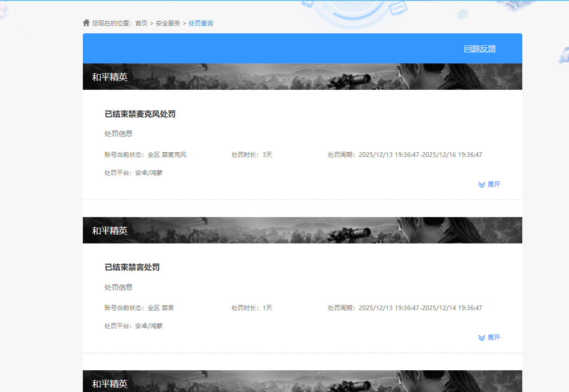This screenshot has width=569, height=392.
Task: Open the 首页 breadcrumb link
Action: [141, 23]
